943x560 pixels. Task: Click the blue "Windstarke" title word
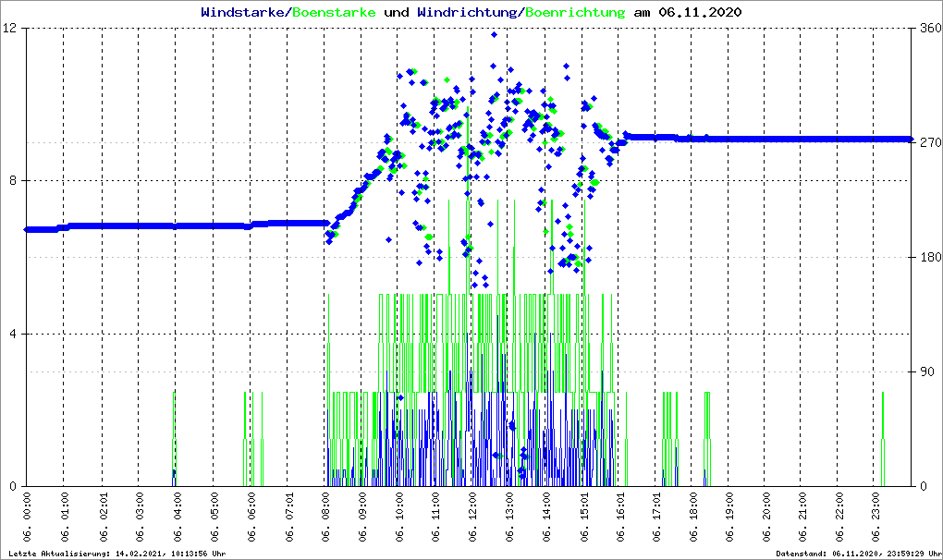pos(244,13)
